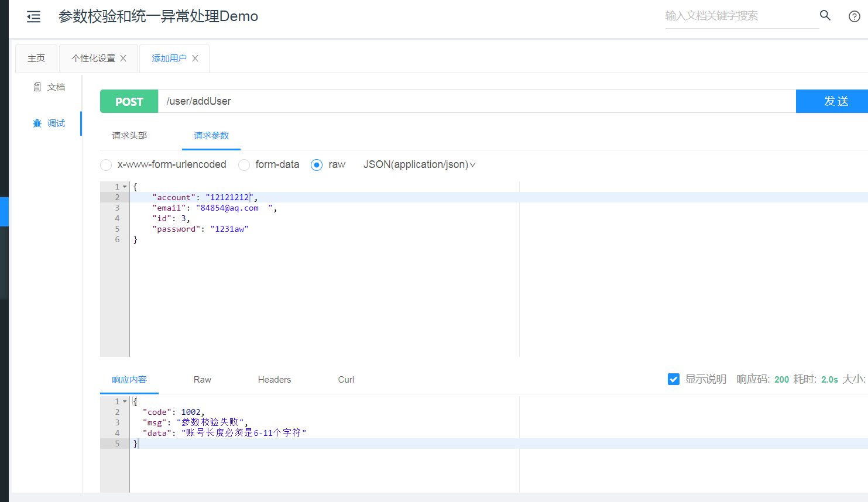Focus the document keyword search box
Image resolution: width=868 pixels, height=502 pixels.
(x=742, y=16)
